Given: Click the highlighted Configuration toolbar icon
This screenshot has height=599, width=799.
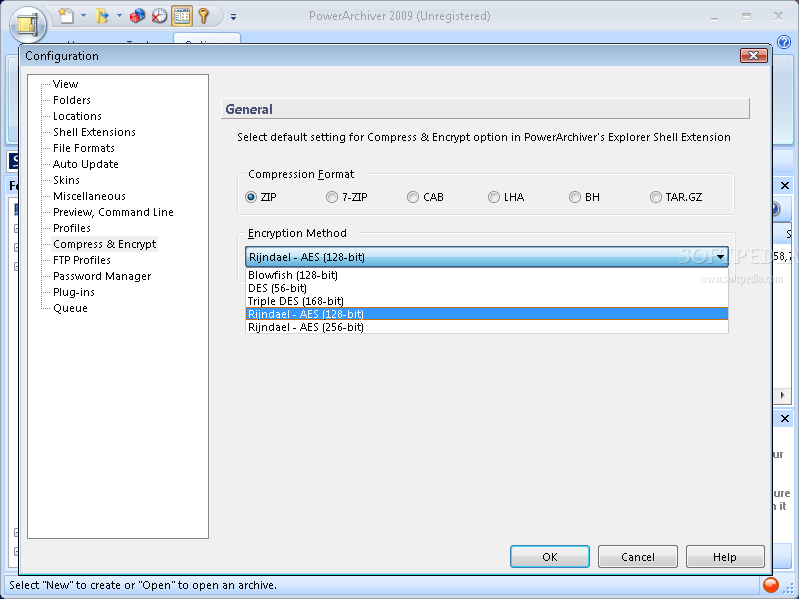Looking at the screenshot, I should (182, 16).
